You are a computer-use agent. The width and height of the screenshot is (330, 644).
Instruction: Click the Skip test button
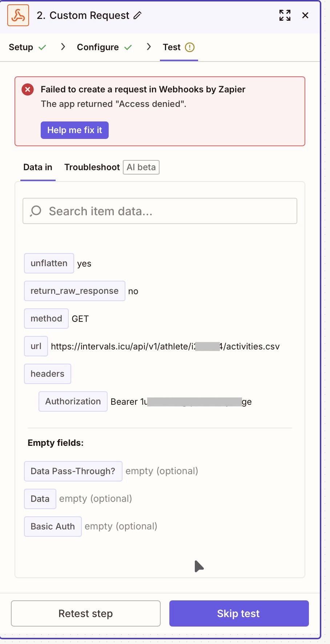239,613
